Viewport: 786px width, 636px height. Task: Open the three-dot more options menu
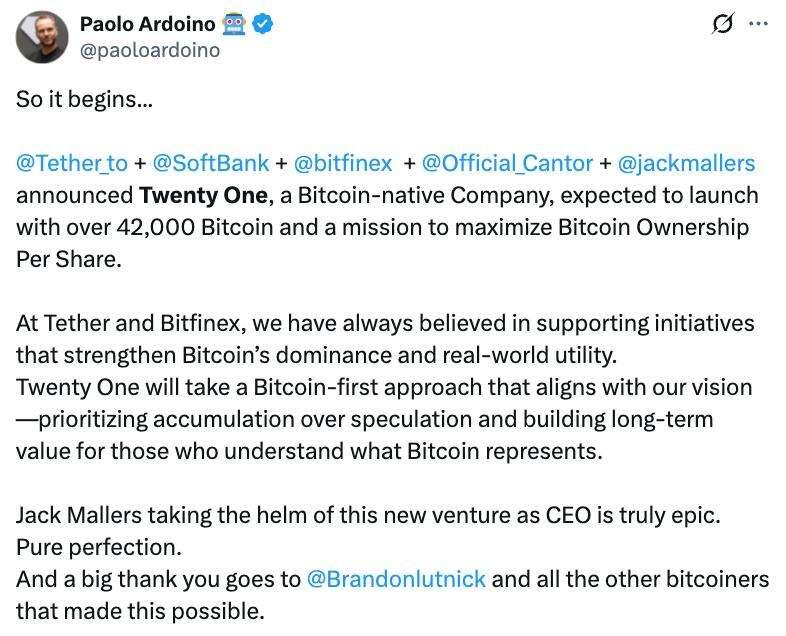point(758,24)
